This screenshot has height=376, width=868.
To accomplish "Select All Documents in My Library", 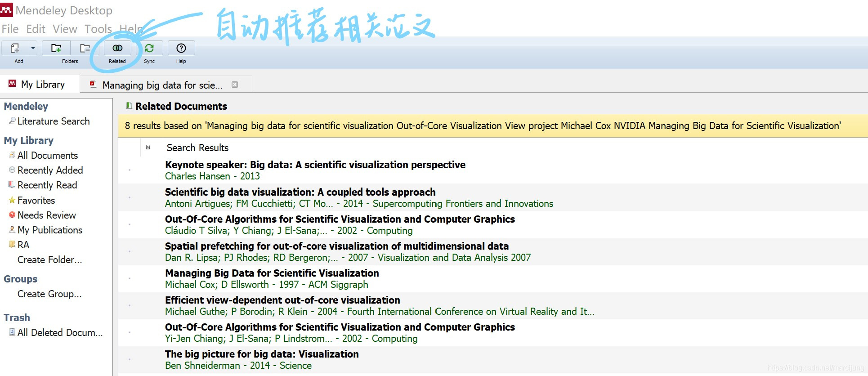I will [x=47, y=155].
